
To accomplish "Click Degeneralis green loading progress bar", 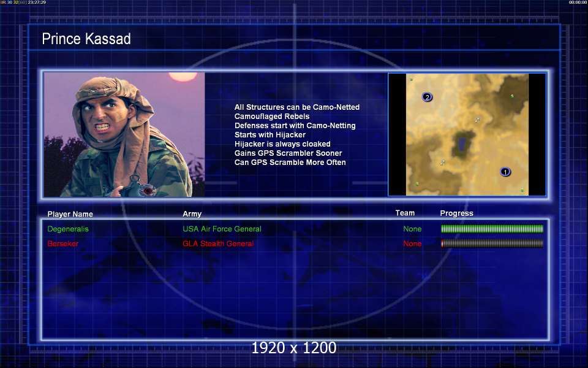I will coord(492,229).
